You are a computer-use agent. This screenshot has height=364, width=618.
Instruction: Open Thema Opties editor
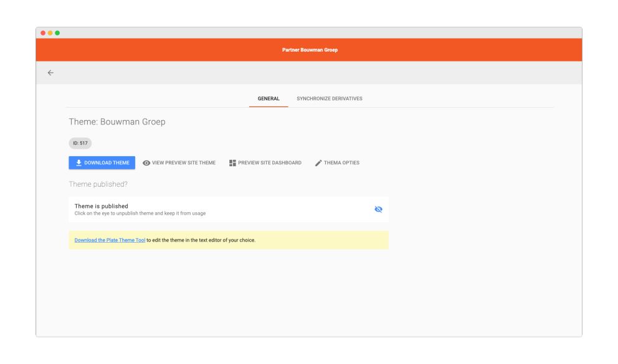337,162
